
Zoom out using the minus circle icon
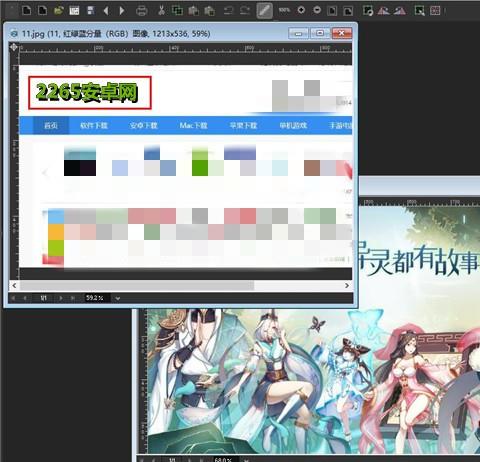[317, 10]
